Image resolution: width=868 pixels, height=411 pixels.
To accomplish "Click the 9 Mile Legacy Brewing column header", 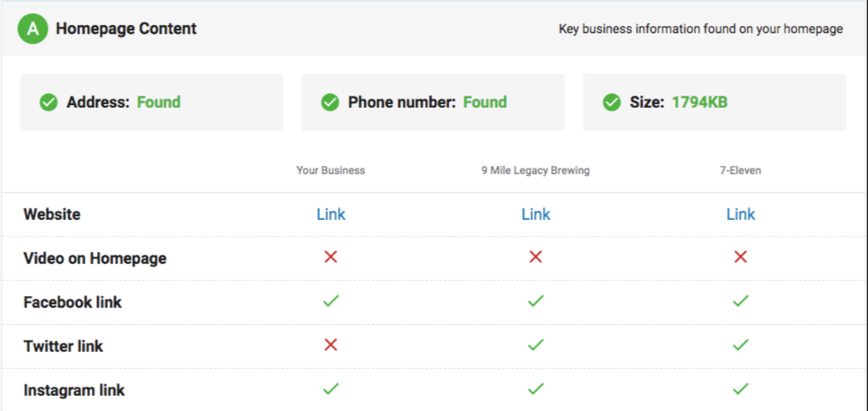I will click(x=536, y=170).
